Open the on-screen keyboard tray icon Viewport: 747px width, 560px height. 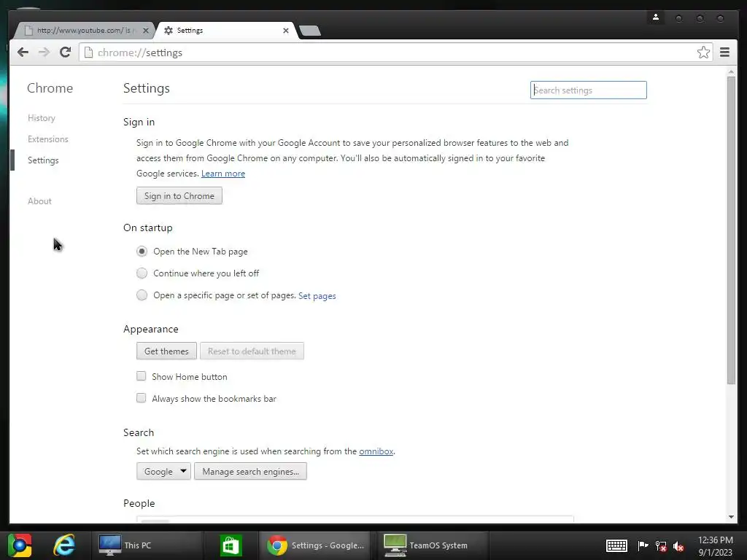point(616,545)
